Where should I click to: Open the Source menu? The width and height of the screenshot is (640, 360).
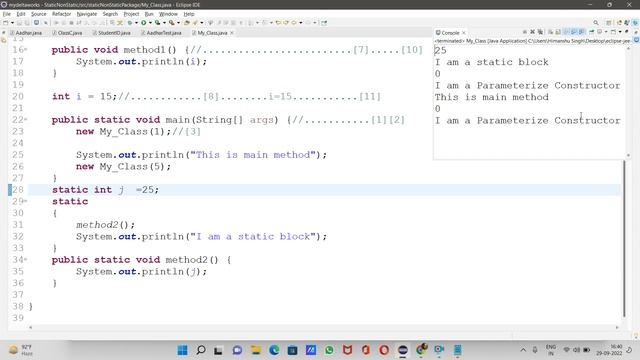click(39, 14)
